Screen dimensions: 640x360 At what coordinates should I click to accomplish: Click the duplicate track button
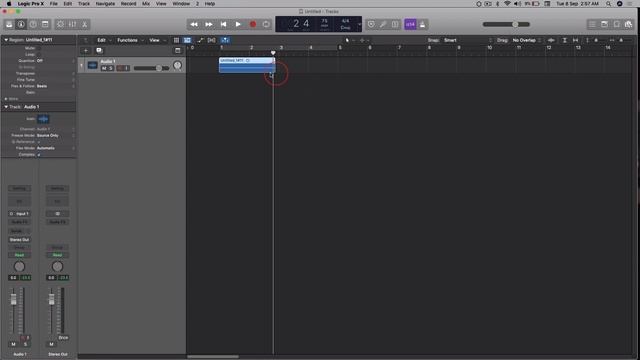point(99,51)
